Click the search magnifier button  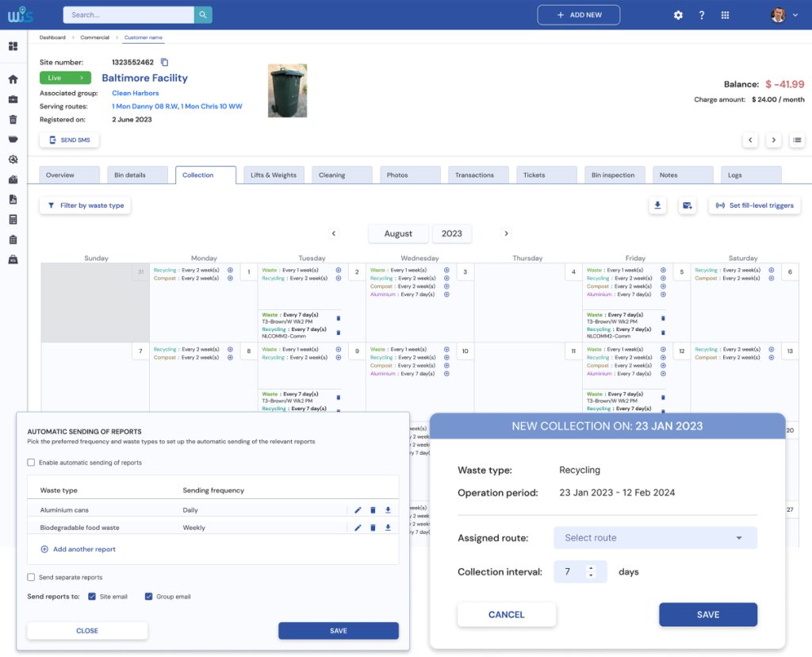click(x=203, y=14)
